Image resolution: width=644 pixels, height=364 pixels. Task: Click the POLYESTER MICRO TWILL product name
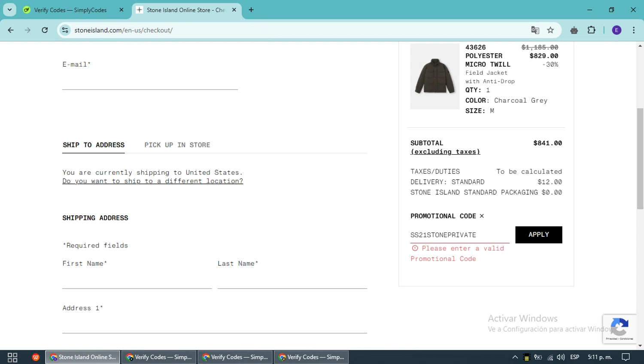(x=488, y=60)
